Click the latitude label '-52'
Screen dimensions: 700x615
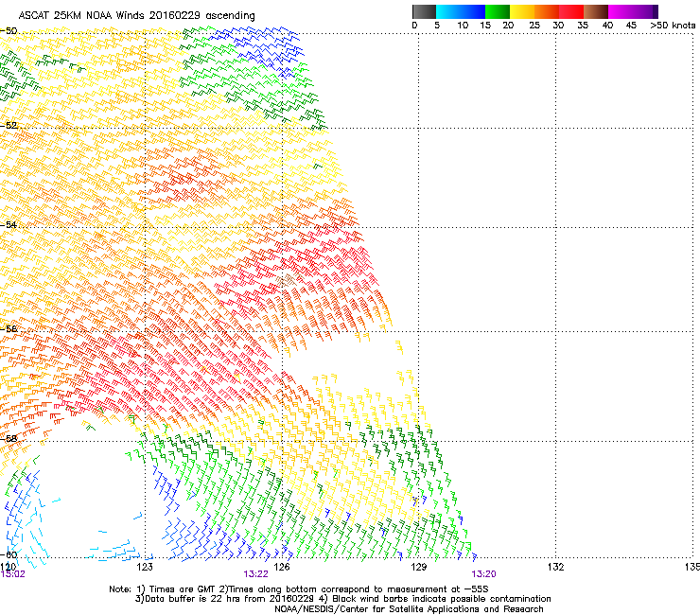[x=9, y=126]
